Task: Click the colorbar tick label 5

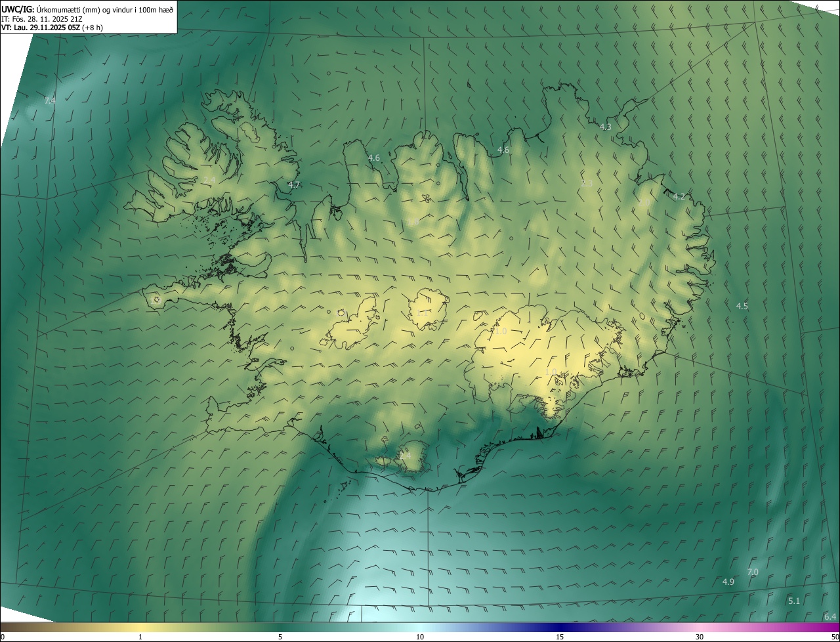Action: (x=280, y=637)
